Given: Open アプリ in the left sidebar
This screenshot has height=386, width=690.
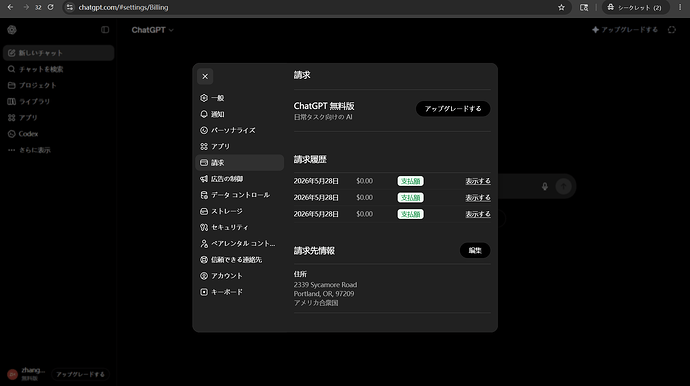Looking at the screenshot, I should tap(59, 118).
